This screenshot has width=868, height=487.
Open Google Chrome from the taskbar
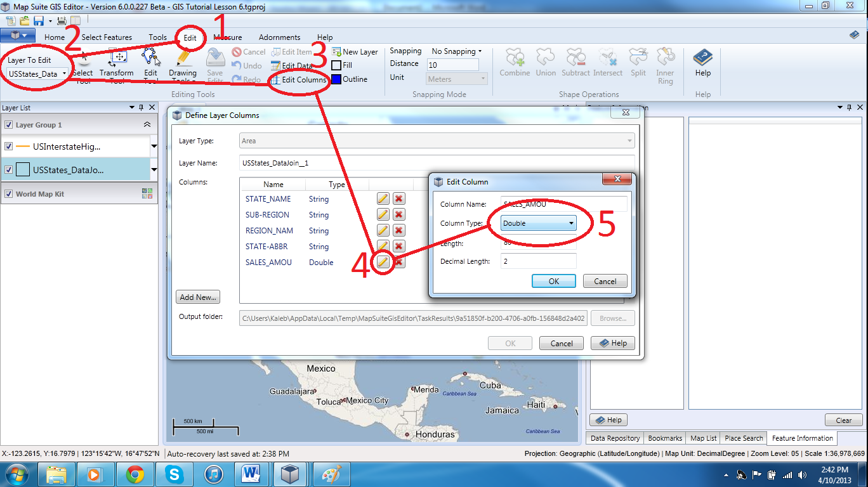click(x=135, y=474)
